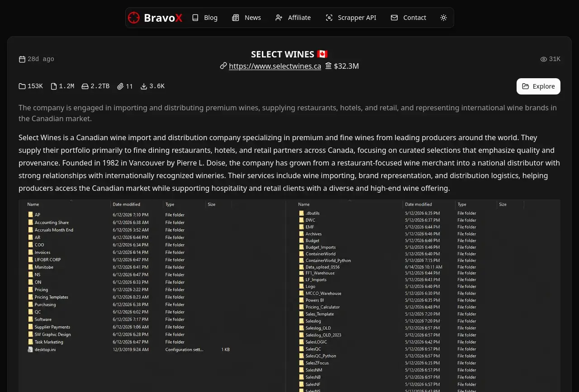Click the SW Graphic Design folder row
Viewport: 579px width, 392px height.
coord(129,334)
